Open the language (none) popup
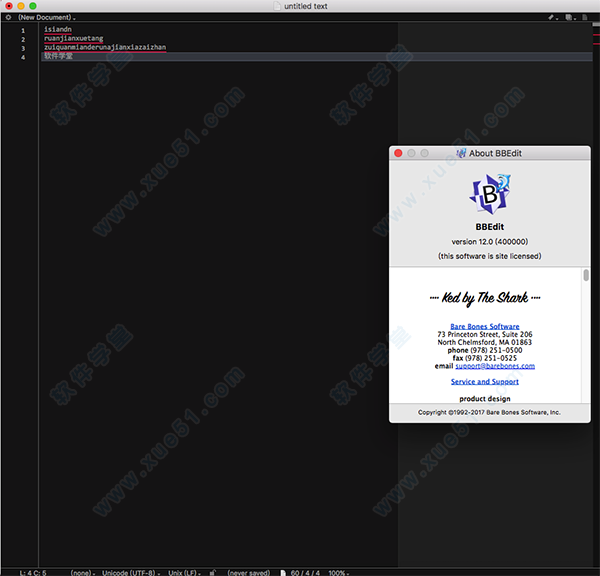The image size is (600, 576). click(x=83, y=573)
